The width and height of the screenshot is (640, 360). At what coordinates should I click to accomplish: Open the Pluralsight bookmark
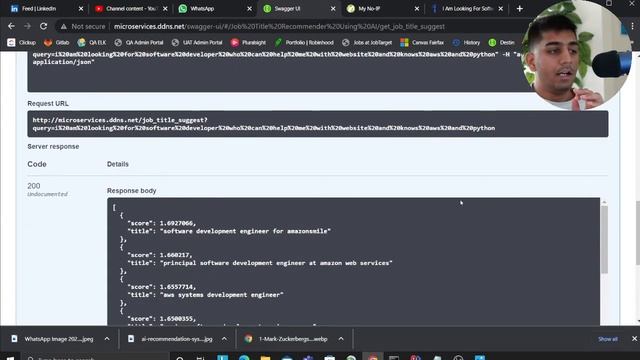[x=248, y=42]
